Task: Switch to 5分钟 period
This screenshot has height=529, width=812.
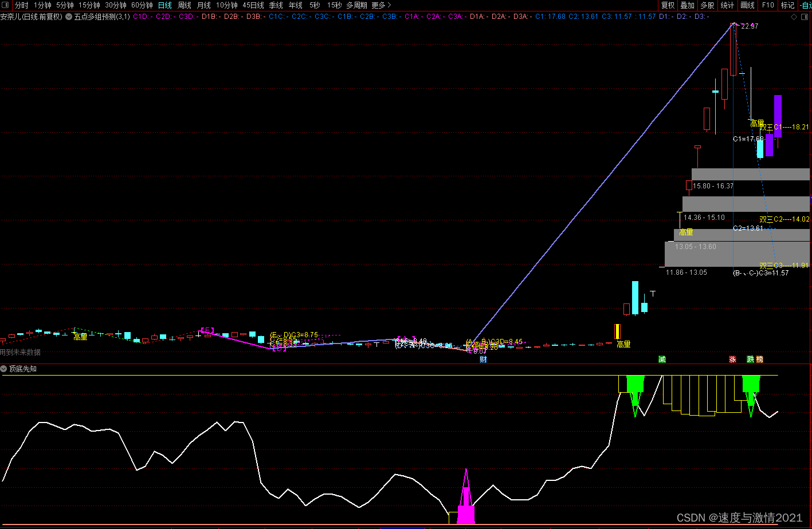Action: click(x=65, y=5)
